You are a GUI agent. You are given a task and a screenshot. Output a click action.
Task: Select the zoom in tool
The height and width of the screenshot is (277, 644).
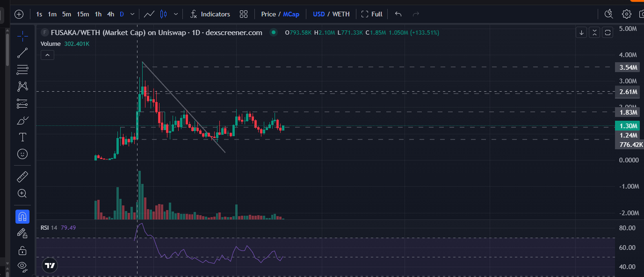[x=22, y=193]
